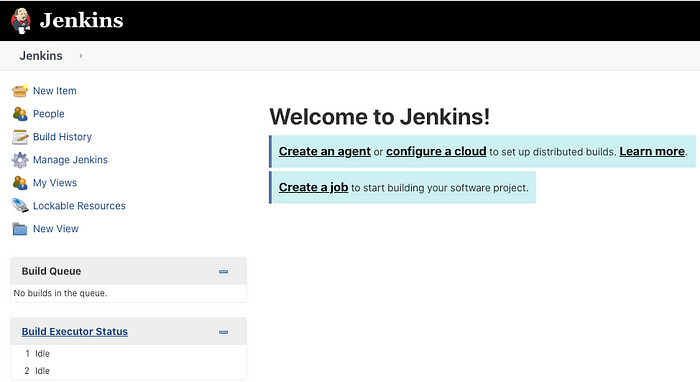The height and width of the screenshot is (382, 700).
Task: Follow the Create an agent link
Action: pyautogui.click(x=325, y=152)
